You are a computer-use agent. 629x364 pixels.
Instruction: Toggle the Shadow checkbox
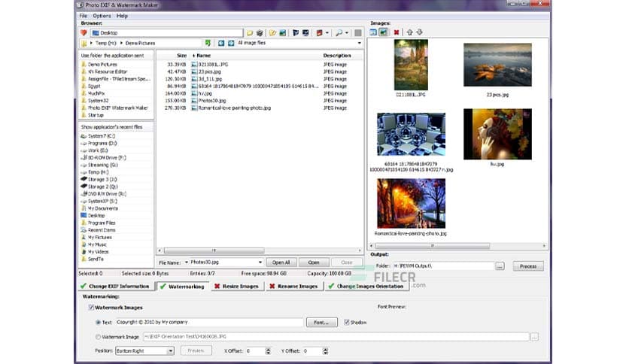[x=347, y=323]
